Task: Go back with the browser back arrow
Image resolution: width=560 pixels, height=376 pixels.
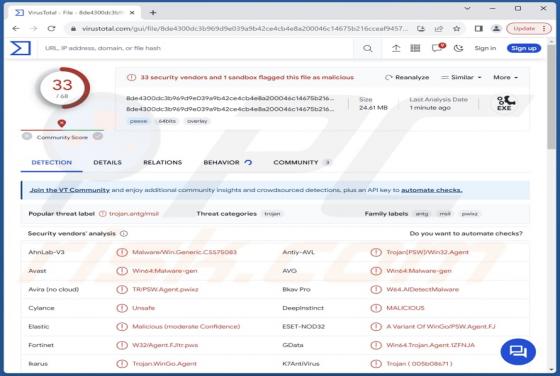Action: pos(16,29)
